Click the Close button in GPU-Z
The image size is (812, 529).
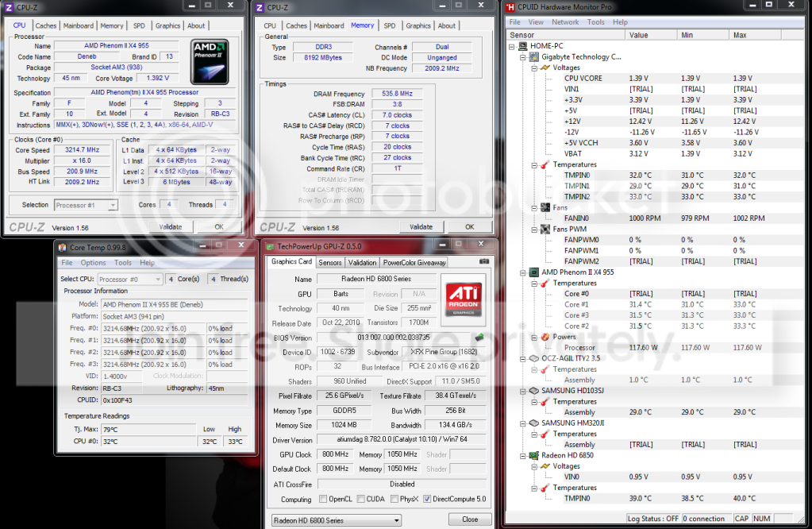[x=470, y=519]
